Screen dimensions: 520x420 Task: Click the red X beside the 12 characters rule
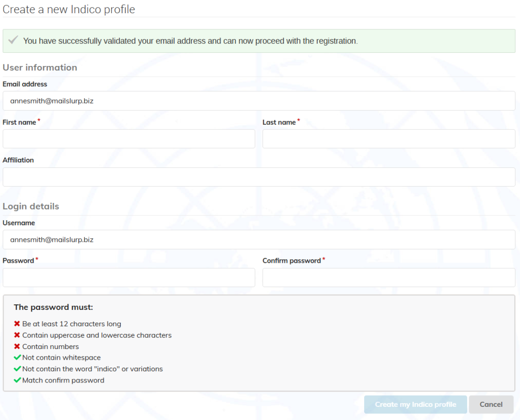coord(17,324)
